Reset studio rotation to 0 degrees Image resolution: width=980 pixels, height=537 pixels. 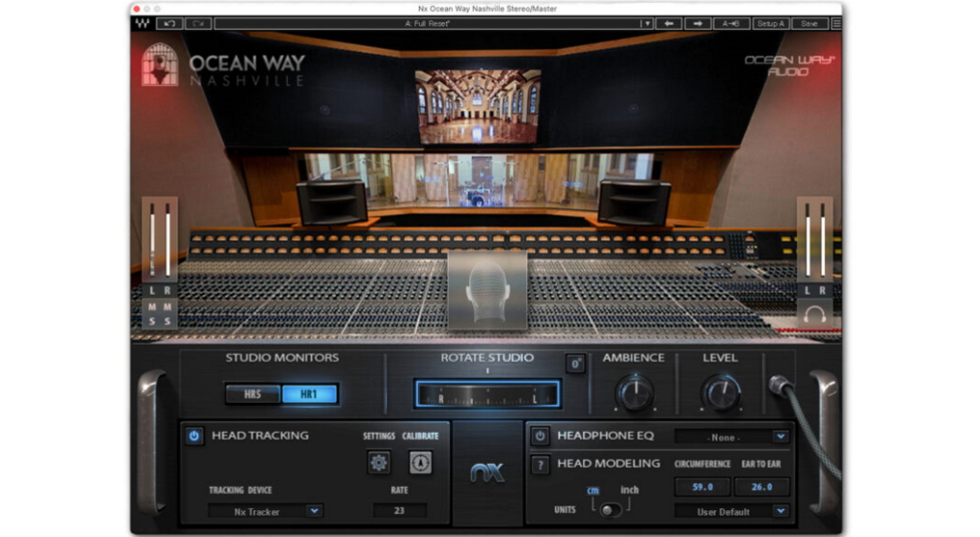(575, 364)
